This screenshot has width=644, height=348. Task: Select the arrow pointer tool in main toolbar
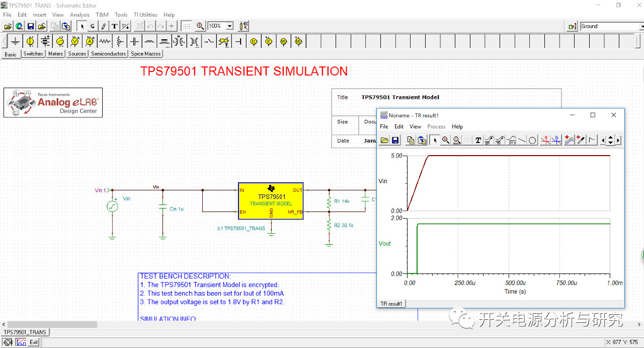coord(82,26)
